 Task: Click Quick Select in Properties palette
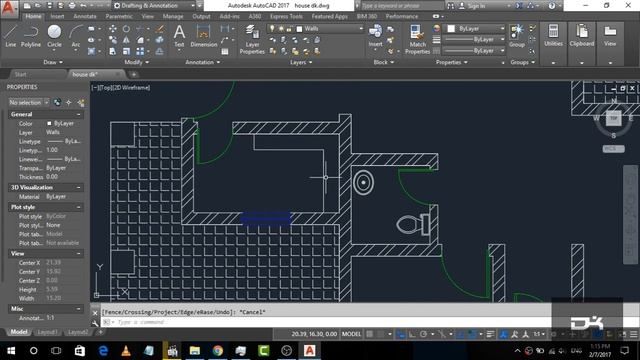pyautogui.click(x=81, y=102)
